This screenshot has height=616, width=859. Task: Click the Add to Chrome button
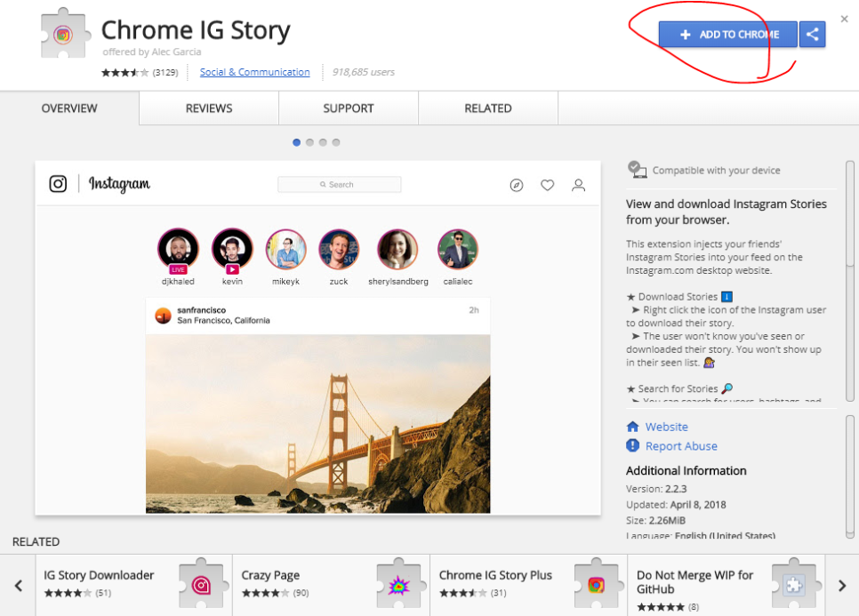pyautogui.click(x=727, y=35)
